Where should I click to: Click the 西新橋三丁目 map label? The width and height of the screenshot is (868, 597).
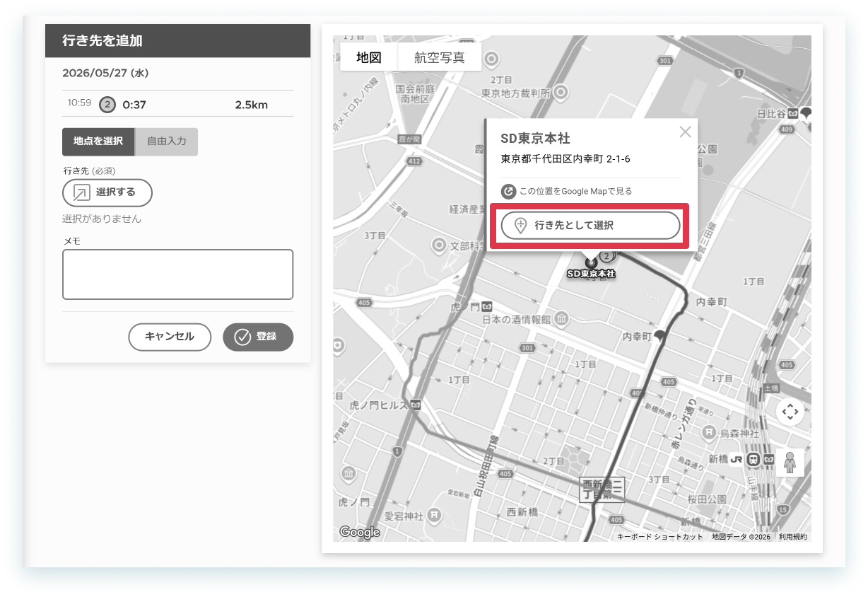[x=602, y=489]
